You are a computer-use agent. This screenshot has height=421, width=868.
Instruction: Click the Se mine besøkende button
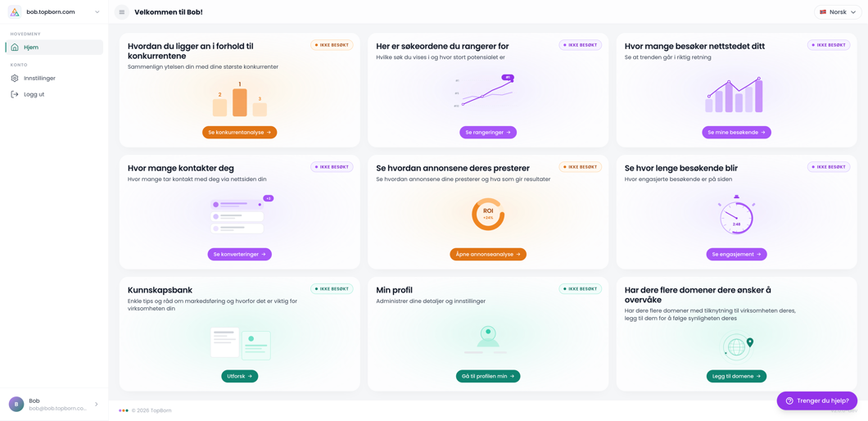[x=736, y=133]
